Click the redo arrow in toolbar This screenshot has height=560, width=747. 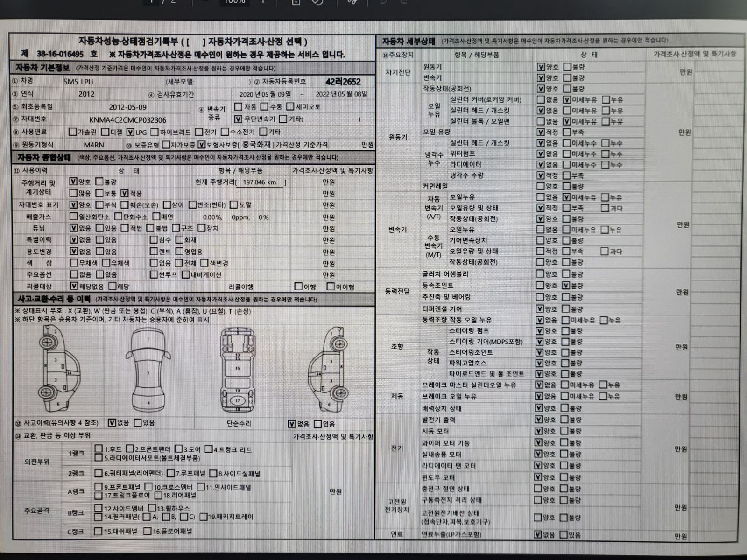point(404,2)
